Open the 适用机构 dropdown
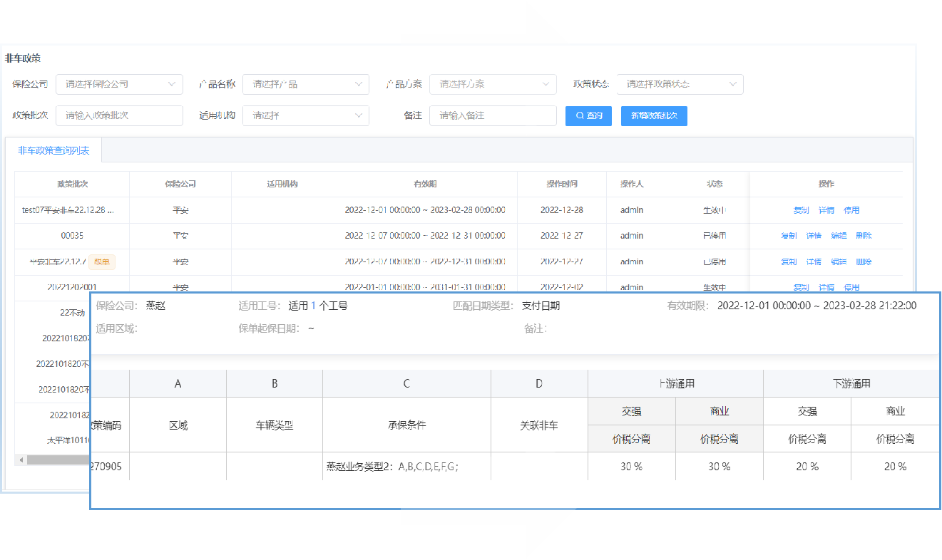This screenshot has width=942, height=560. [306, 115]
